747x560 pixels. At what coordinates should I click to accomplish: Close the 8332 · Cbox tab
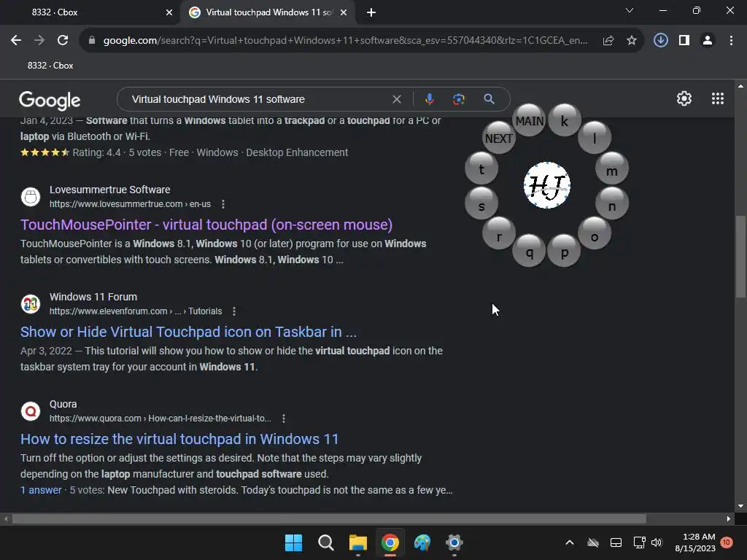169,12
